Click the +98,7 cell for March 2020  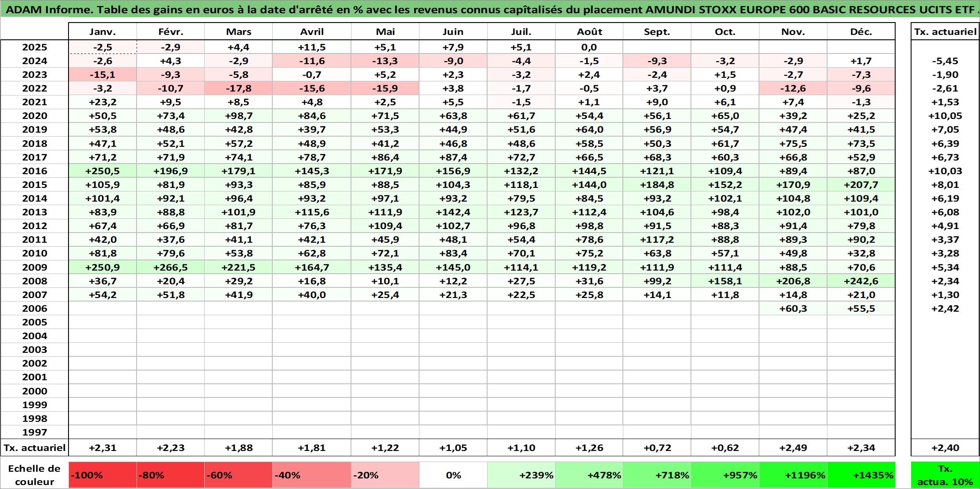pyautogui.click(x=239, y=116)
